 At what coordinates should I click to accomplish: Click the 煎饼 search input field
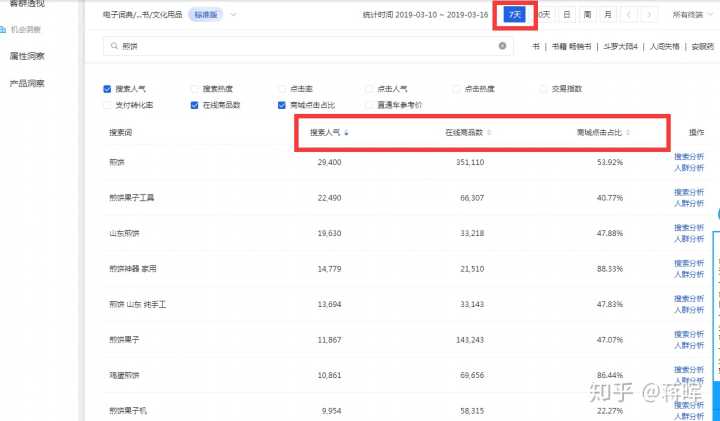point(300,46)
